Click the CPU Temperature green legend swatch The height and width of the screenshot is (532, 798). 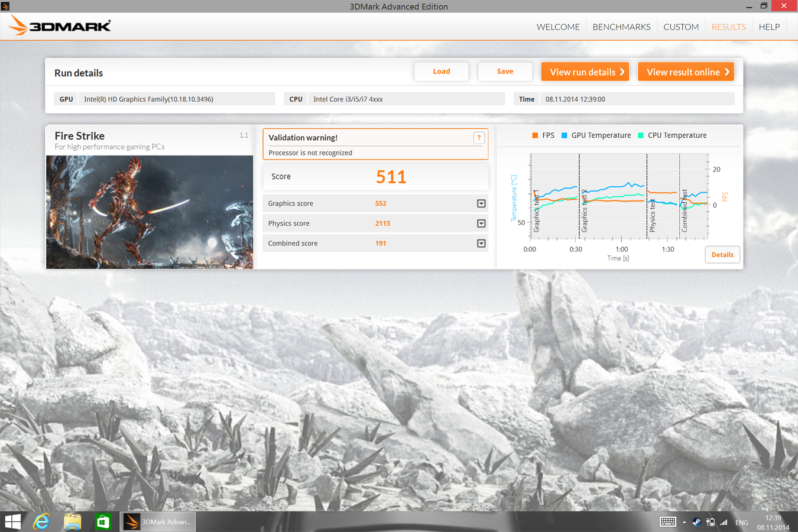[x=641, y=135]
